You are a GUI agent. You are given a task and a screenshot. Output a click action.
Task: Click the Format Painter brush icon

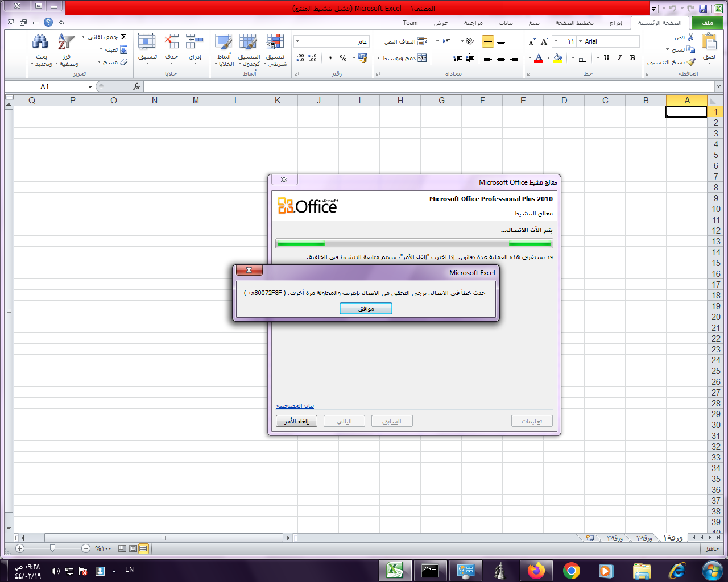tap(691, 62)
